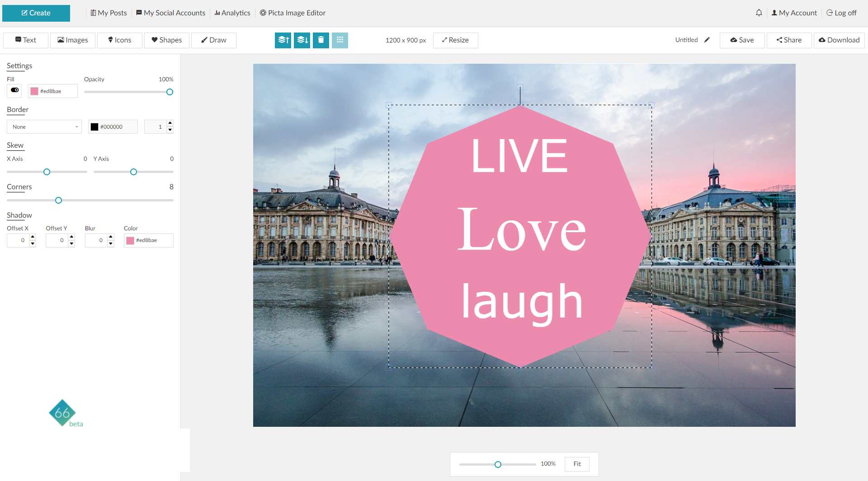Click the Download button
The image size is (868, 481).
coord(839,40)
